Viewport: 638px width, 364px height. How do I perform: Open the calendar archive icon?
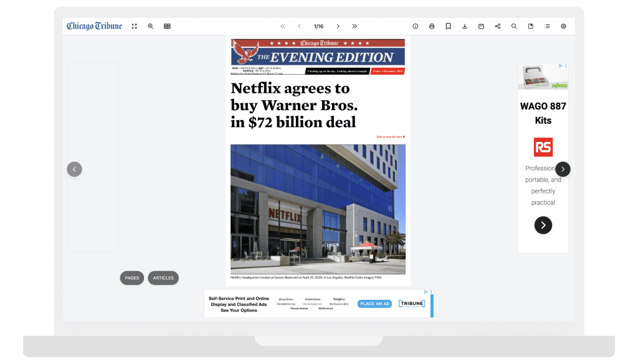481,26
